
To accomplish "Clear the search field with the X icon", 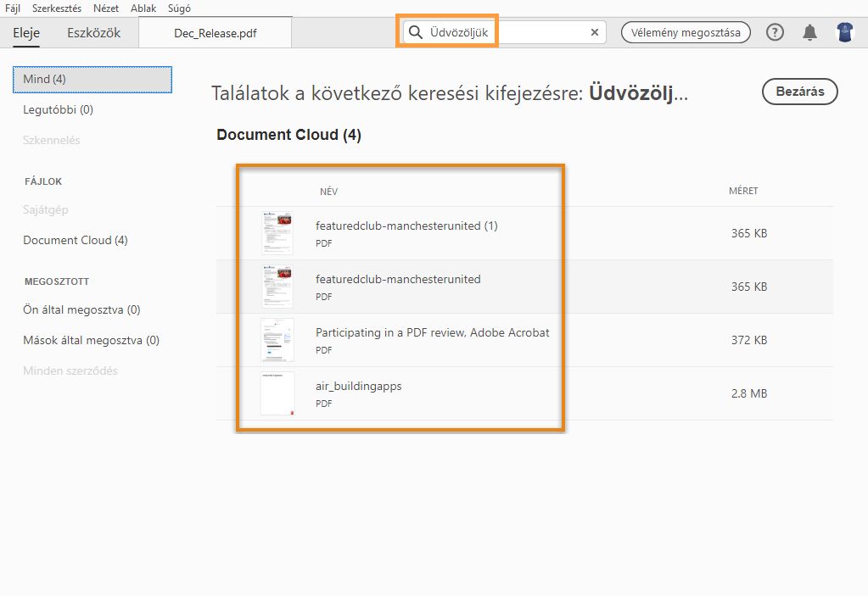I will pyautogui.click(x=594, y=31).
